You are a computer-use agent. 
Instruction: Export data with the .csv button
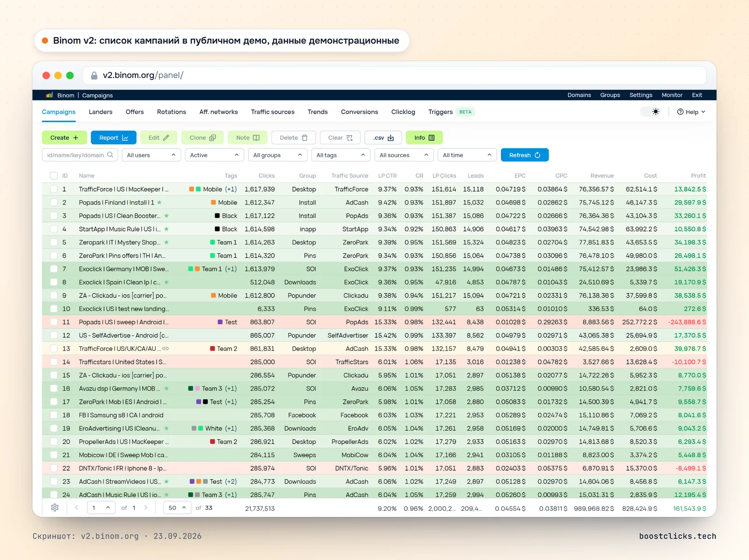tap(383, 138)
